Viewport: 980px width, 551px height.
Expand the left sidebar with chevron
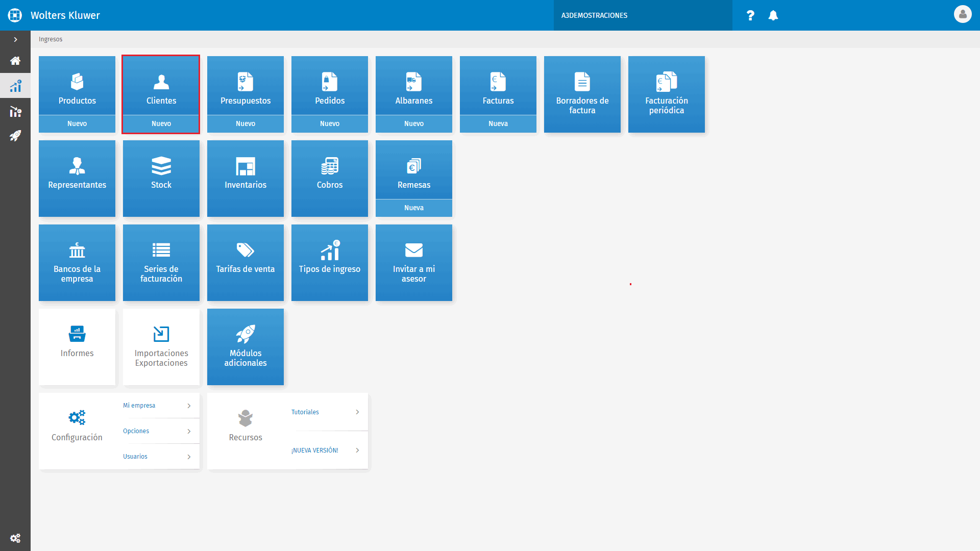coord(15,39)
